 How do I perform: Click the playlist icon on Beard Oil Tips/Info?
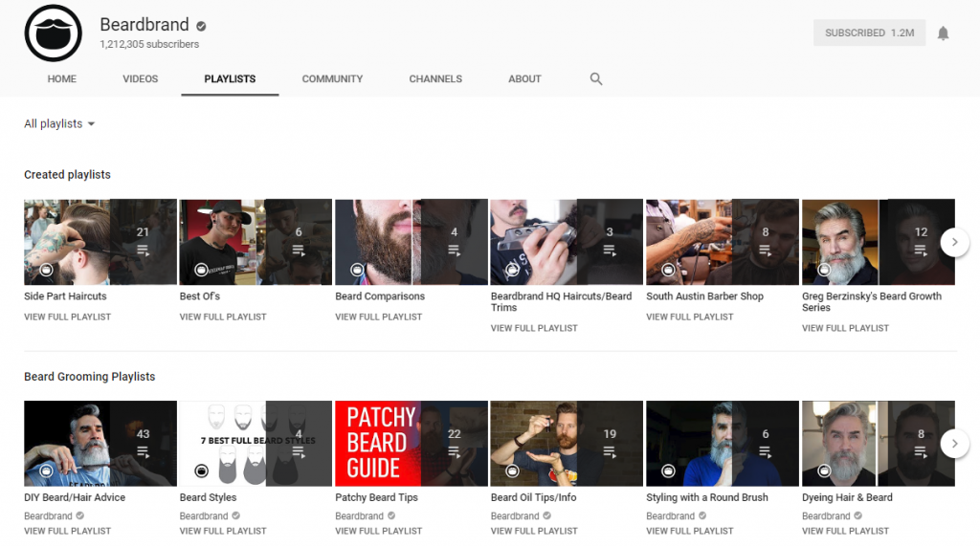pyautogui.click(x=610, y=452)
